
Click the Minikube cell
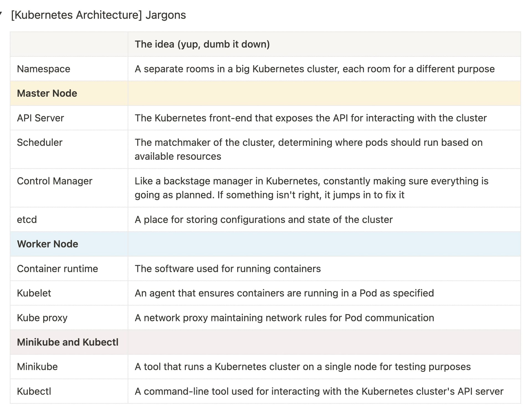(37, 367)
